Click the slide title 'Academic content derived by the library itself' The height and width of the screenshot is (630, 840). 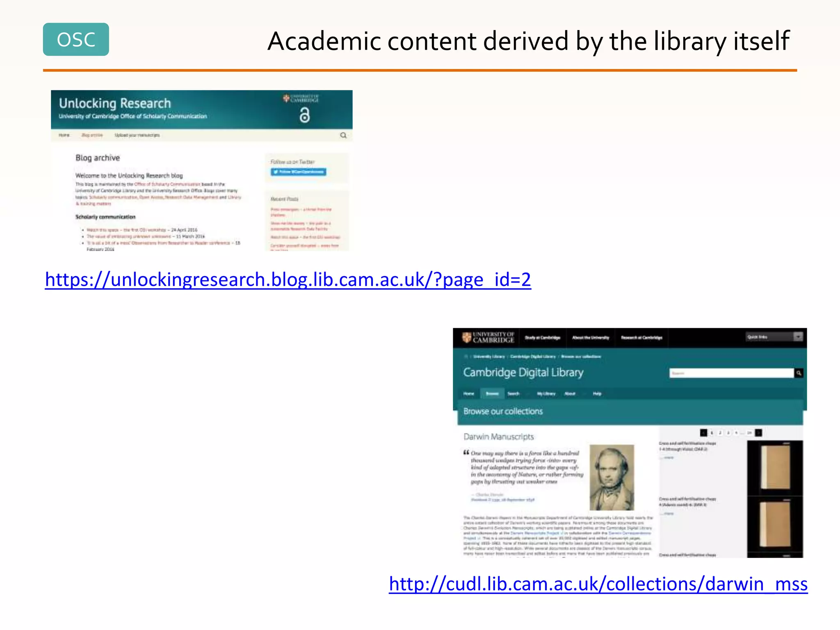click(x=528, y=41)
